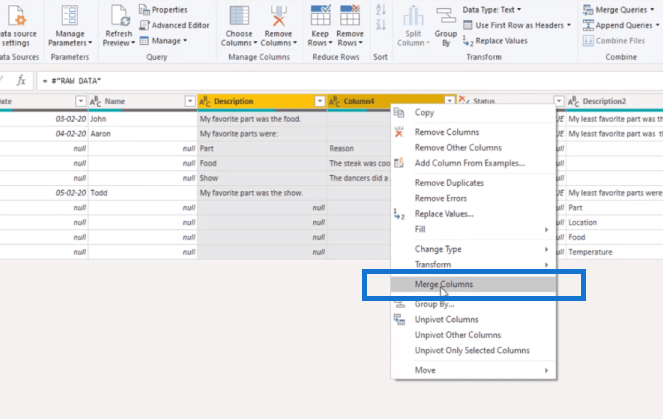Click the Remove Rows icon

350,15
